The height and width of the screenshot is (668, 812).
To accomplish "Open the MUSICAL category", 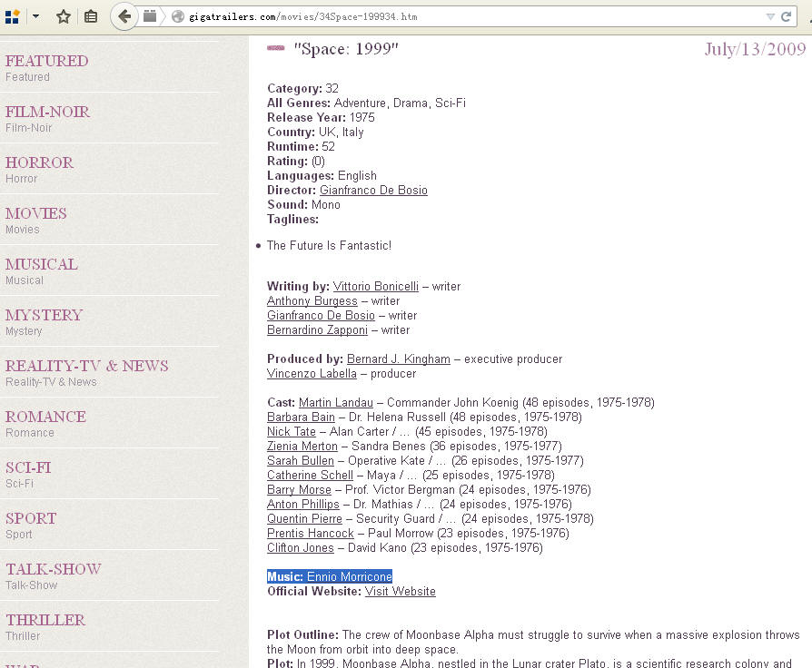I will click(x=42, y=264).
